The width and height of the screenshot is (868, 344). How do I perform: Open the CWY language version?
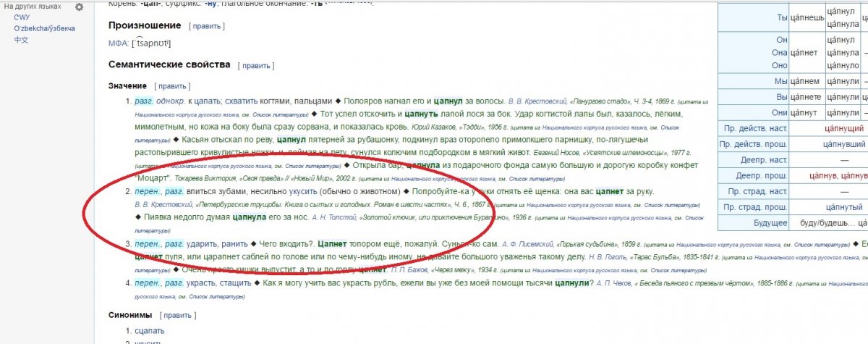coord(21,18)
